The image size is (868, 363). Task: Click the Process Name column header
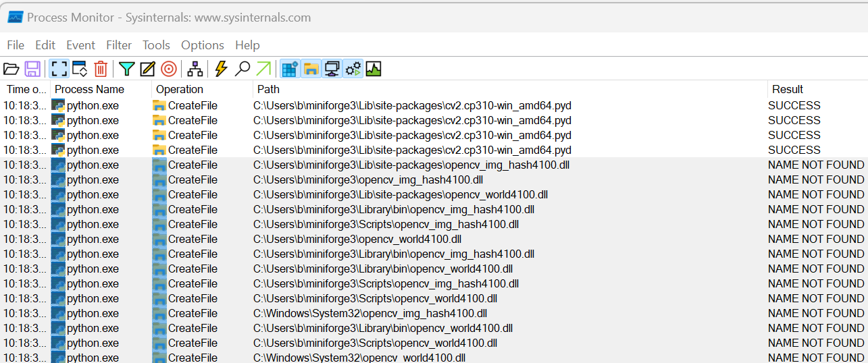(101, 89)
